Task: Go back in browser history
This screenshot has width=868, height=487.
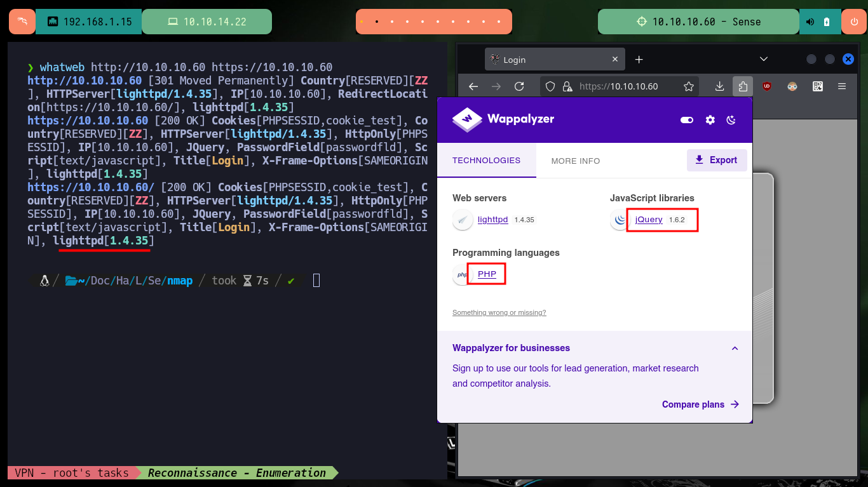Action: (x=473, y=86)
